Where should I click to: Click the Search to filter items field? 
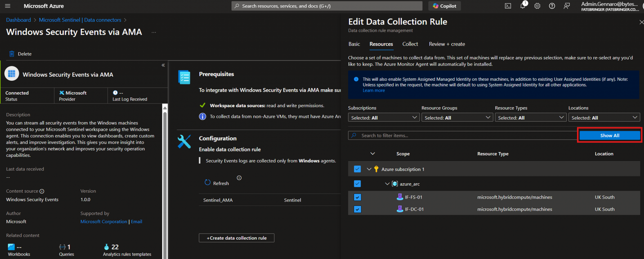[x=462, y=135]
